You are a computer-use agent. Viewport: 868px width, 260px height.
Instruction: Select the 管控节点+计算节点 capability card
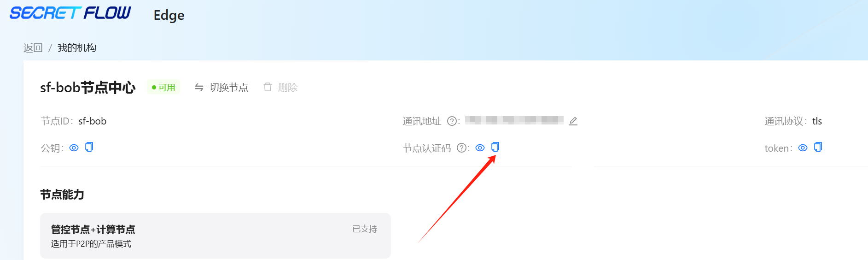[216, 236]
